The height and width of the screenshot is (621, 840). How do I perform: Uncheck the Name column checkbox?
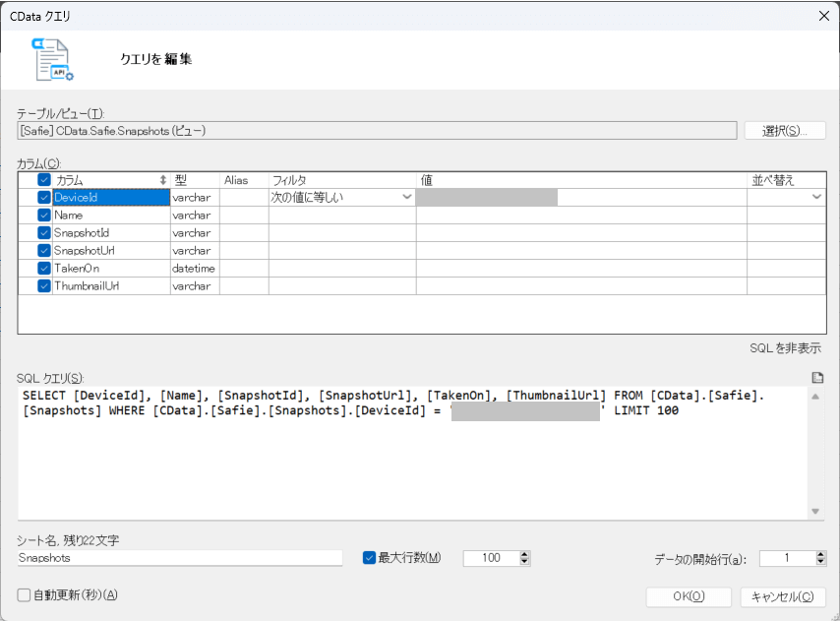tap(44, 215)
